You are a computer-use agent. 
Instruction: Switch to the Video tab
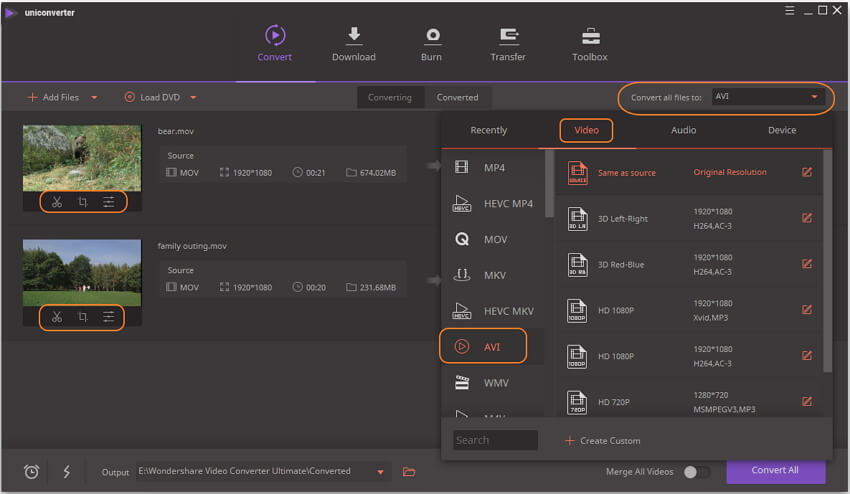pyautogui.click(x=587, y=130)
